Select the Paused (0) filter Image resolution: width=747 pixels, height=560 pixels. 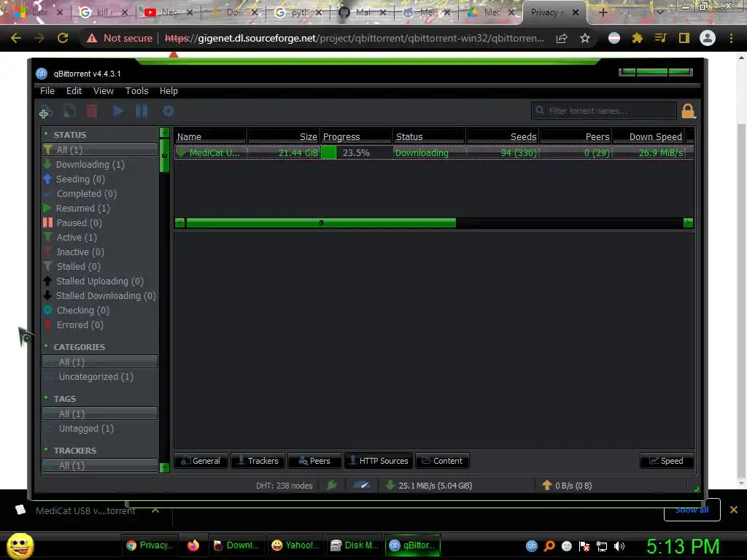point(99,223)
